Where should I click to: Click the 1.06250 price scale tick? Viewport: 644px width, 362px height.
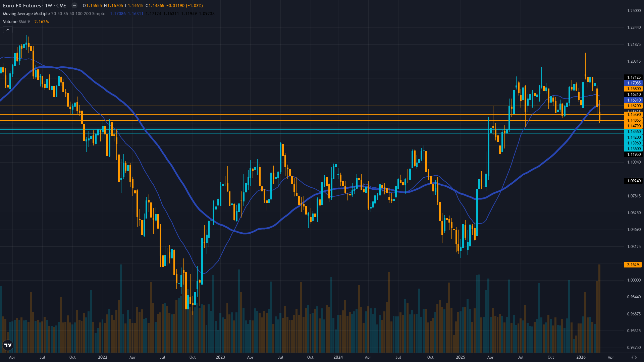(x=634, y=213)
